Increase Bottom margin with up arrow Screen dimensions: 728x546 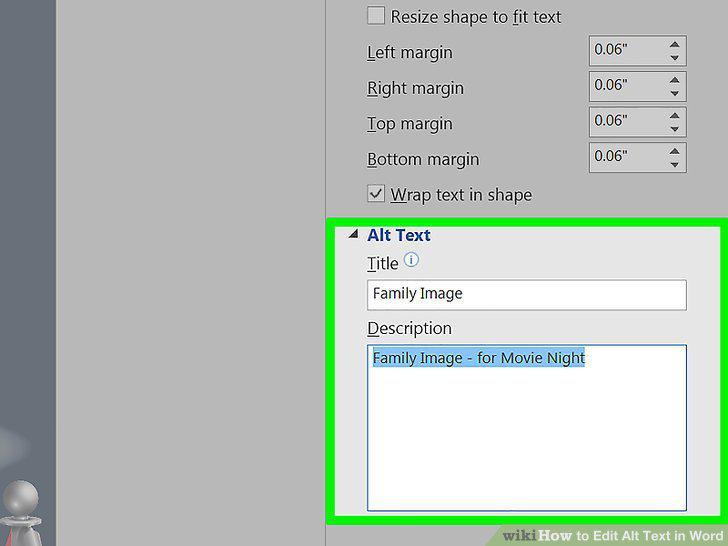[675, 151]
